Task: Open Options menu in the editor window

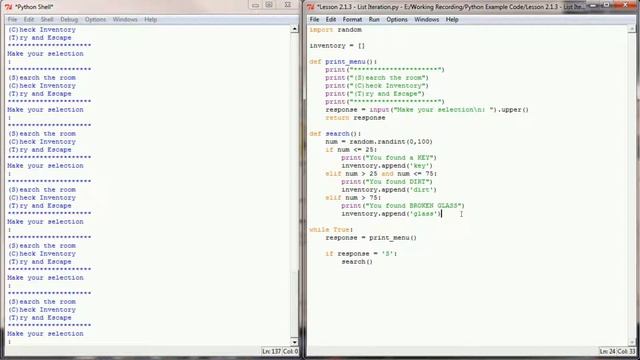Action: point(397,20)
